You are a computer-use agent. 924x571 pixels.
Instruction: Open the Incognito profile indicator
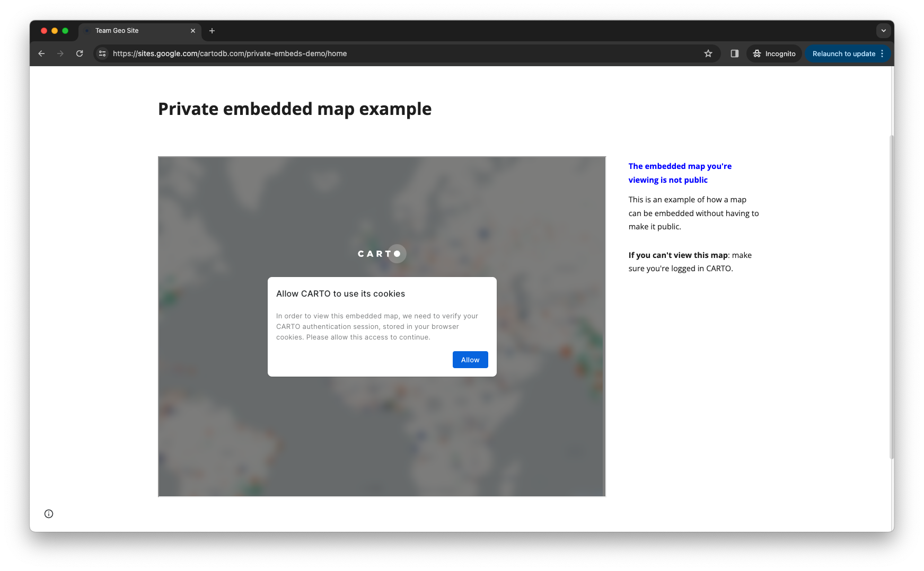(x=774, y=53)
